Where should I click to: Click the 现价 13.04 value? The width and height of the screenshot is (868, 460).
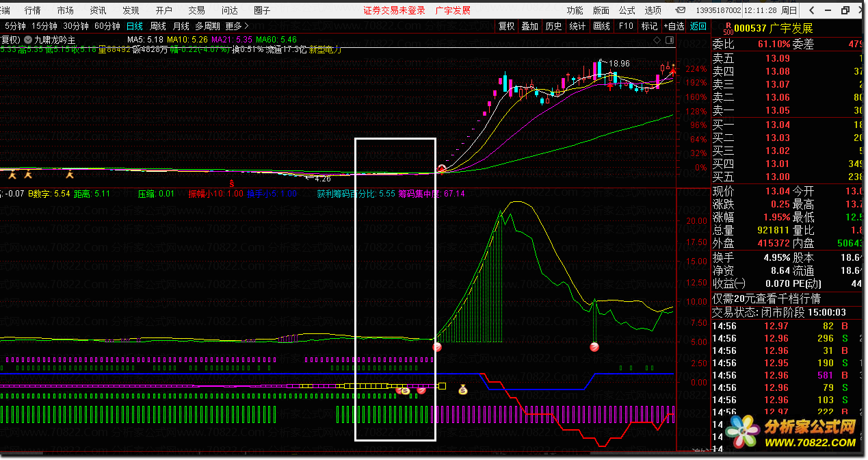pyautogui.click(x=777, y=191)
